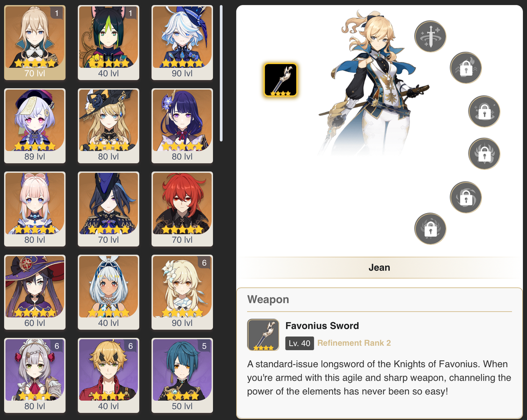
Task: Click the fifth locked constellation icon
Action: click(465, 197)
